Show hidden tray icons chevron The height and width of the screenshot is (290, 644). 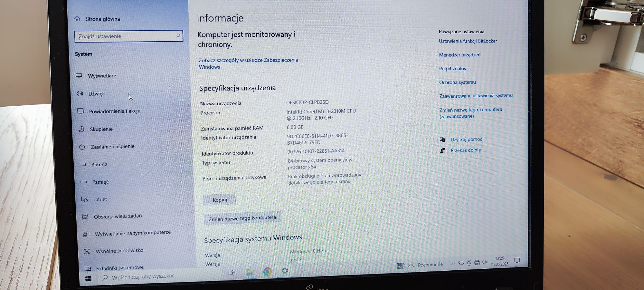tap(453, 264)
